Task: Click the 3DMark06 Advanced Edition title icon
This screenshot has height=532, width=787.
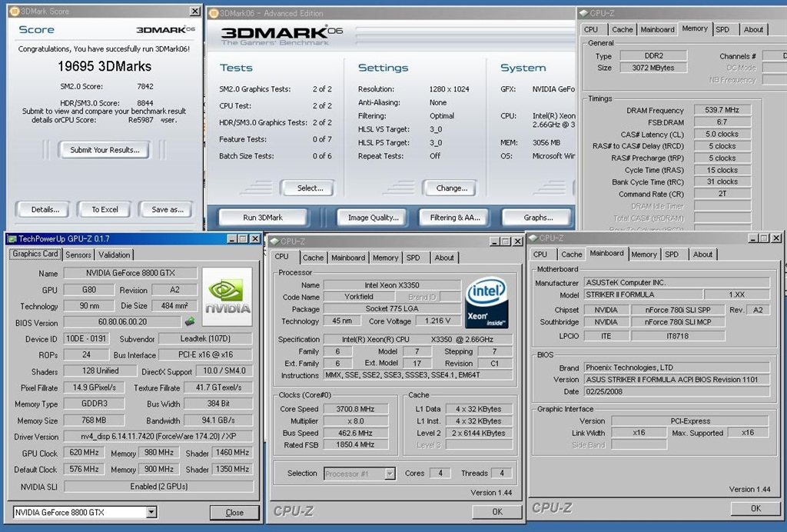Action: click(x=214, y=13)
